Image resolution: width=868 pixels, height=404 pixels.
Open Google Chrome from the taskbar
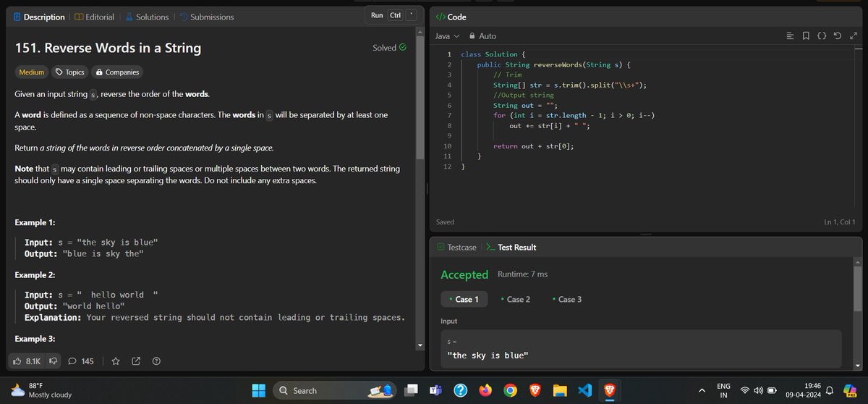510,390
